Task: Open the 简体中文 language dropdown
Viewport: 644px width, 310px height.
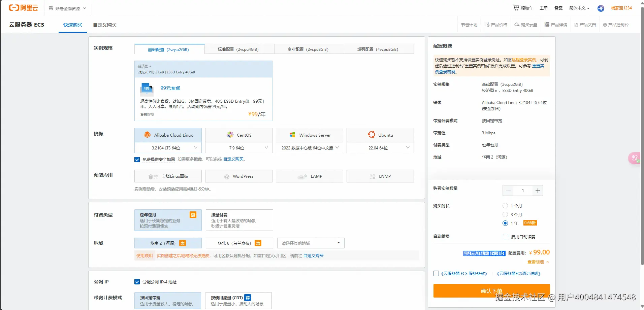Action: point(579,8)
